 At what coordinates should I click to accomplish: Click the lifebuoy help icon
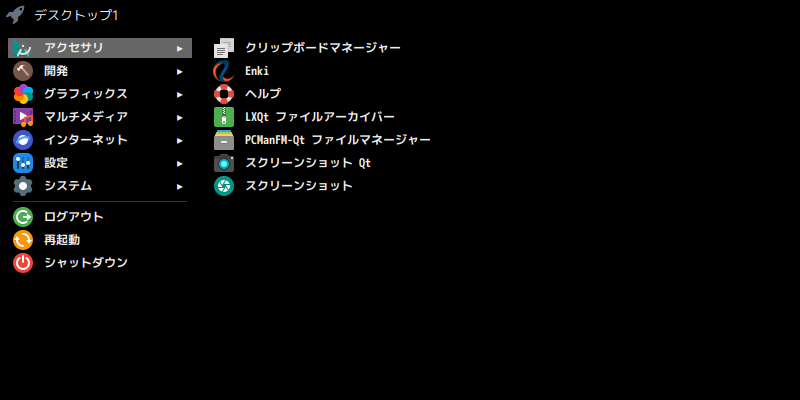click(x=223, y=94)
